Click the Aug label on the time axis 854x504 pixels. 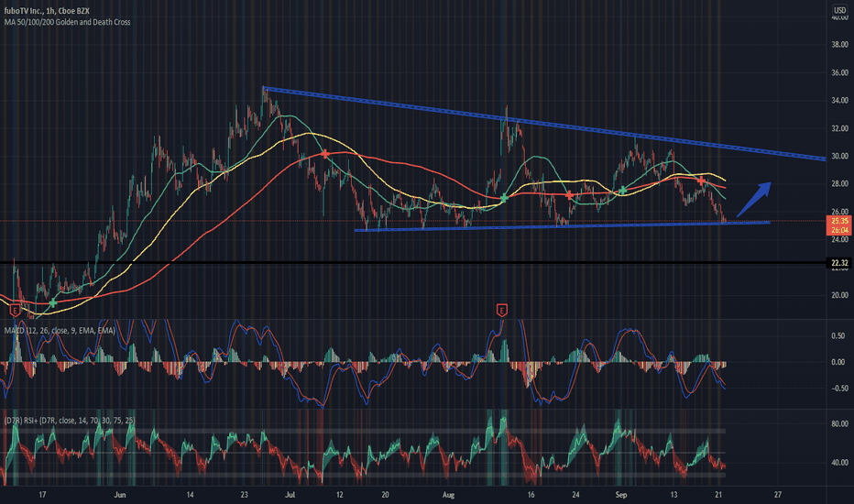[x=448, y=495]
